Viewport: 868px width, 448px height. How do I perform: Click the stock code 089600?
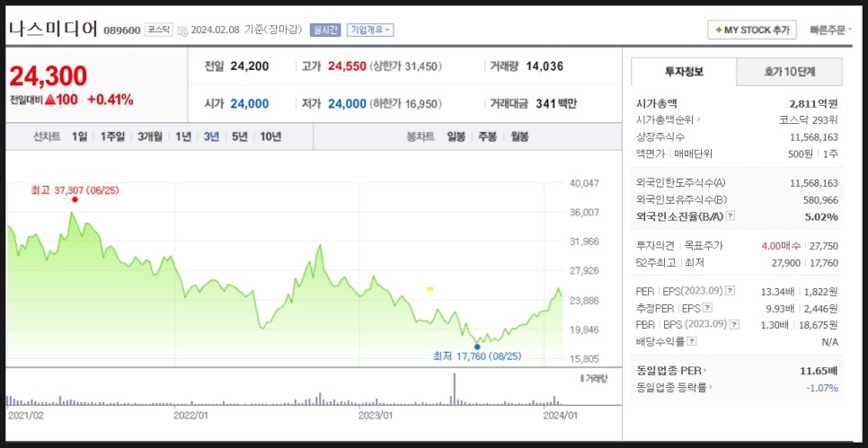(x=122, y=31)
